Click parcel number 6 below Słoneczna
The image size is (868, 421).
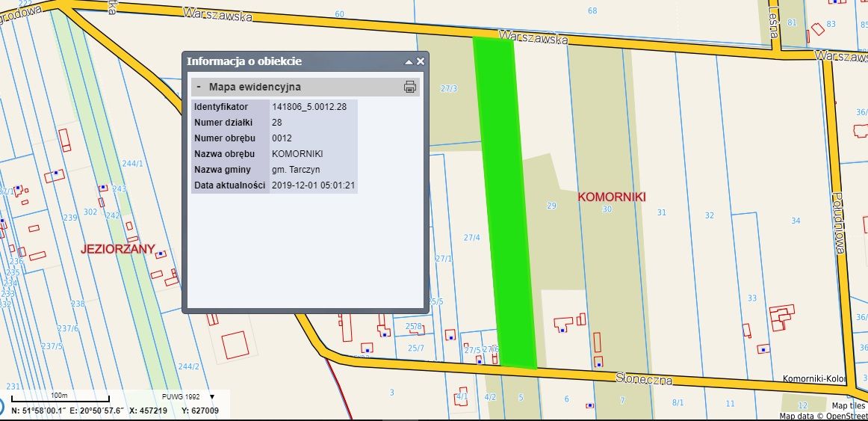(566, 399)
